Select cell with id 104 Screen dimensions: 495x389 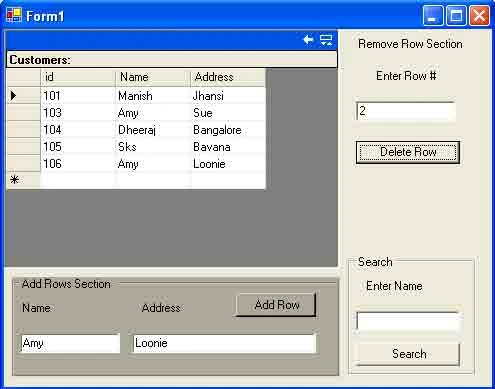tap(78, 130)
